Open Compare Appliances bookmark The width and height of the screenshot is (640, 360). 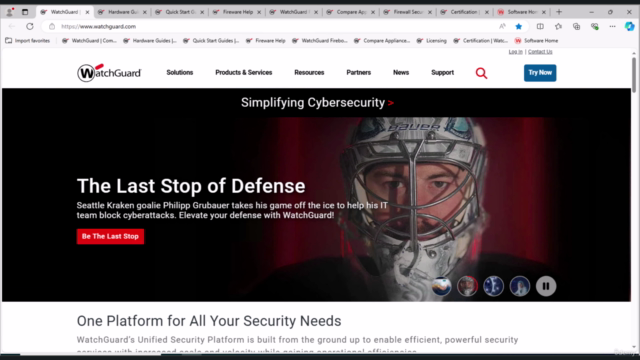(382, 41)
